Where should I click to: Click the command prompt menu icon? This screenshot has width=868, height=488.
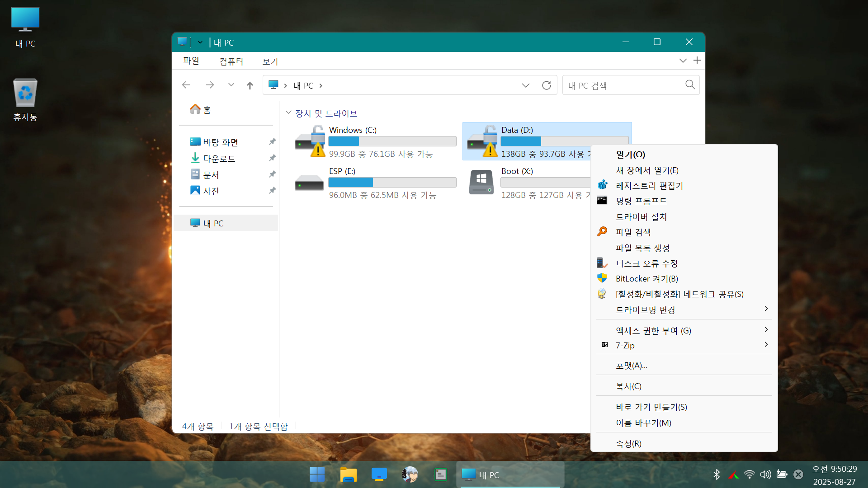coord(602,201)
